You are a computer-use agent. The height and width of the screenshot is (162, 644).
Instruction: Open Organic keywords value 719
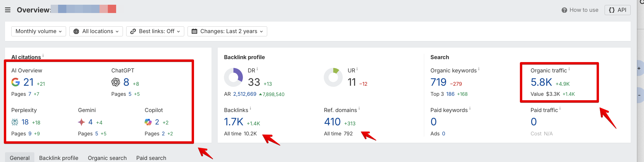pos(438,82)
